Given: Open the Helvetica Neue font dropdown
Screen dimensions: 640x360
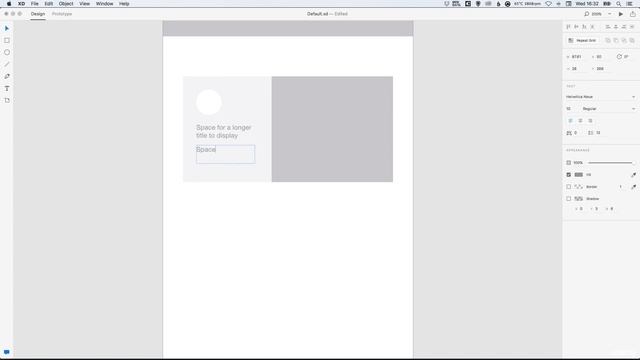Looking at the screenshot, I should click(600, 97).
